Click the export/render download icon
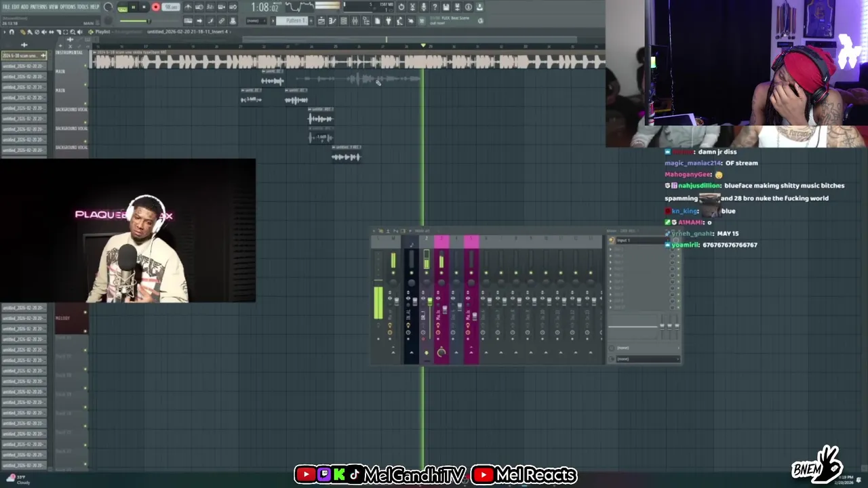Screen dimensions: 868x488 479,7
